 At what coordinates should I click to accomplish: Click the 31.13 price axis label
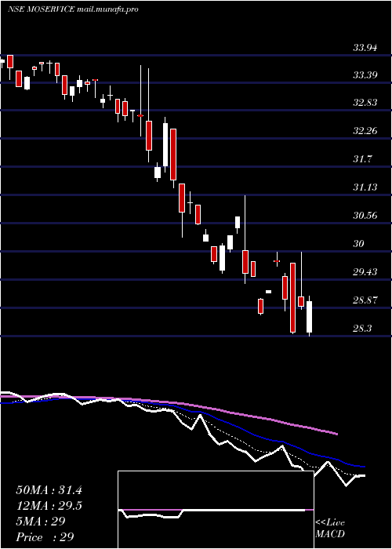pyautogui.click(x=365, y=187)
